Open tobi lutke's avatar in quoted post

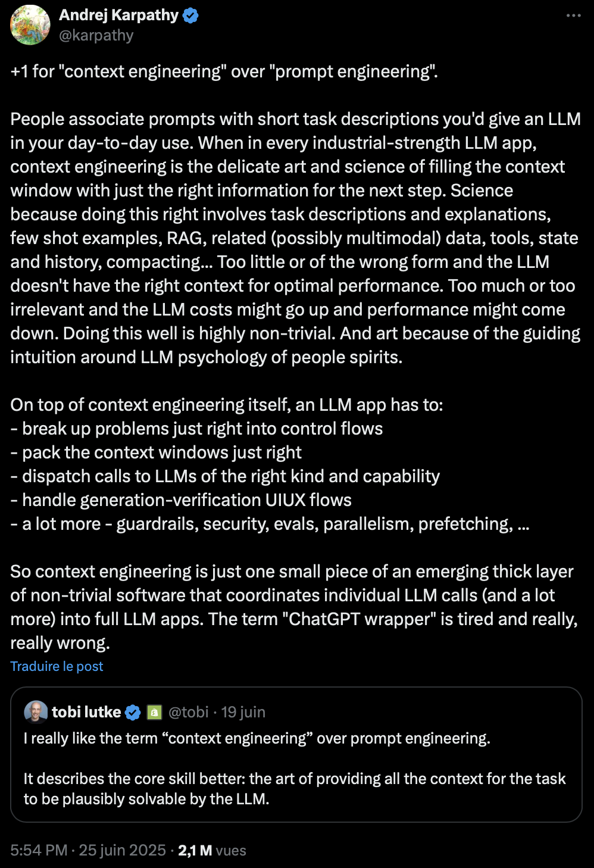pos(36,712)
